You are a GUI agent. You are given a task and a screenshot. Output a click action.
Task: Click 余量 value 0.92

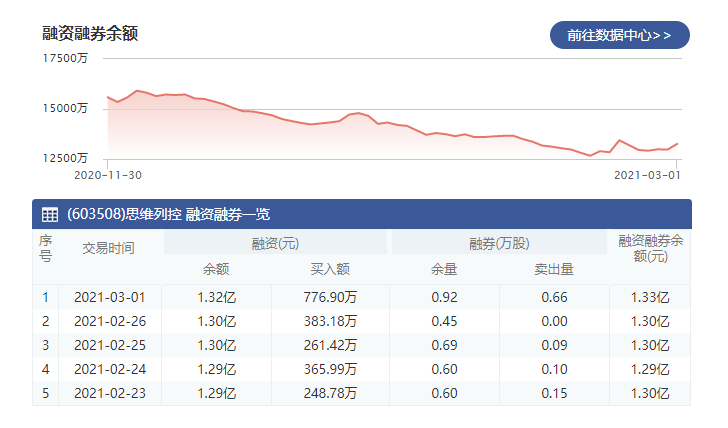click(x=444, y=297)
